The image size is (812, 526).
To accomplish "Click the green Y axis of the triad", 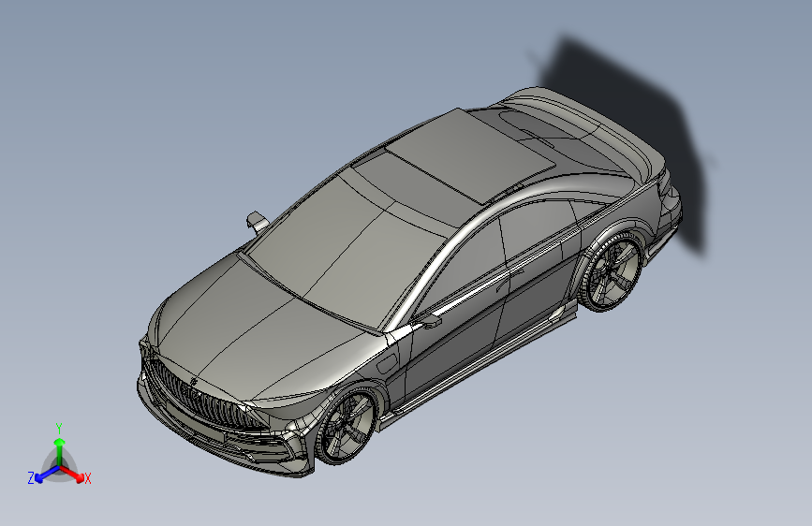I will pyautogui.click(x=60, y=448).
